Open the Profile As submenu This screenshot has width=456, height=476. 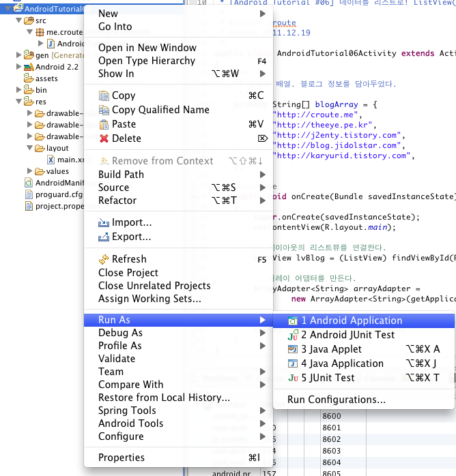coord(179,346)
